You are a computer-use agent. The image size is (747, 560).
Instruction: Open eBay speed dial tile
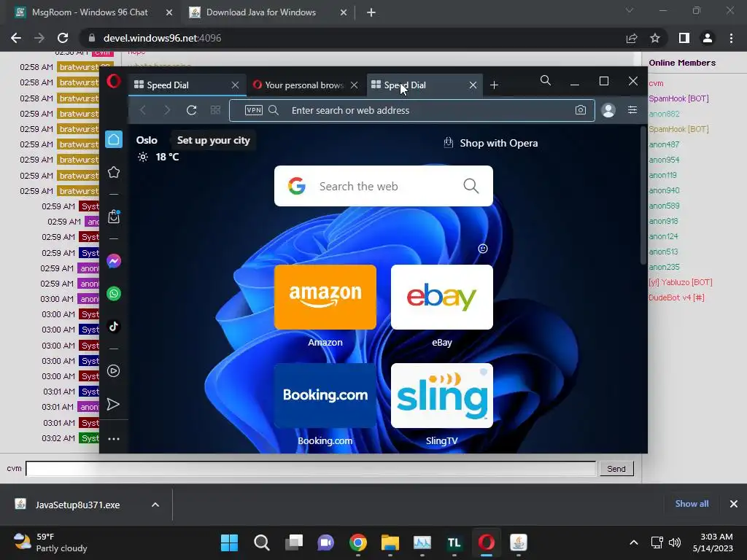click(x=441, y=297)
